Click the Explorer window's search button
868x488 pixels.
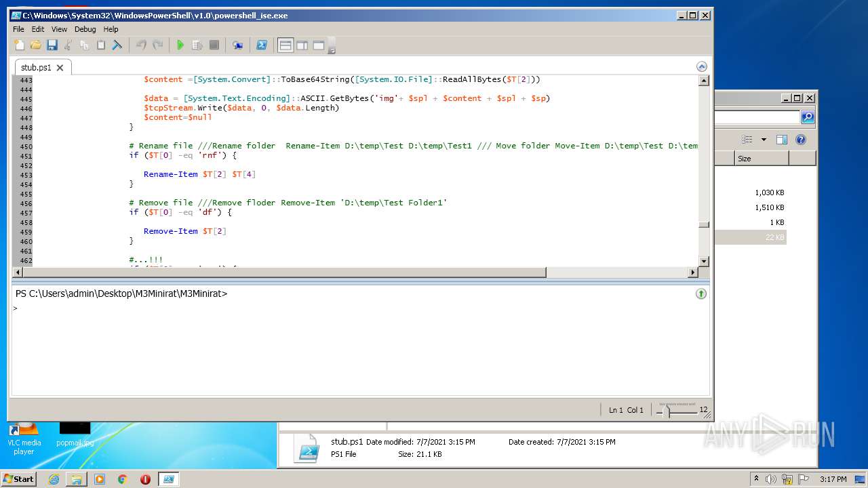tap(808, 117)
